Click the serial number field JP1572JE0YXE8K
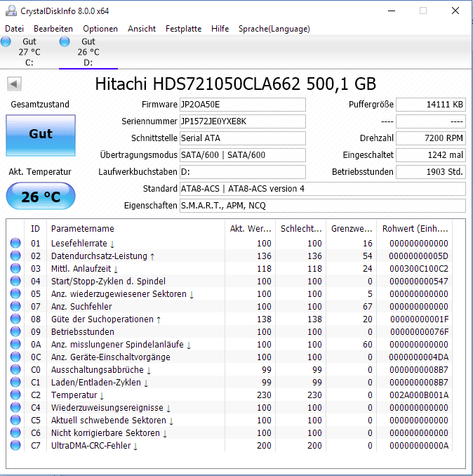This screenshot has width=473, height=476. [242, 121]
